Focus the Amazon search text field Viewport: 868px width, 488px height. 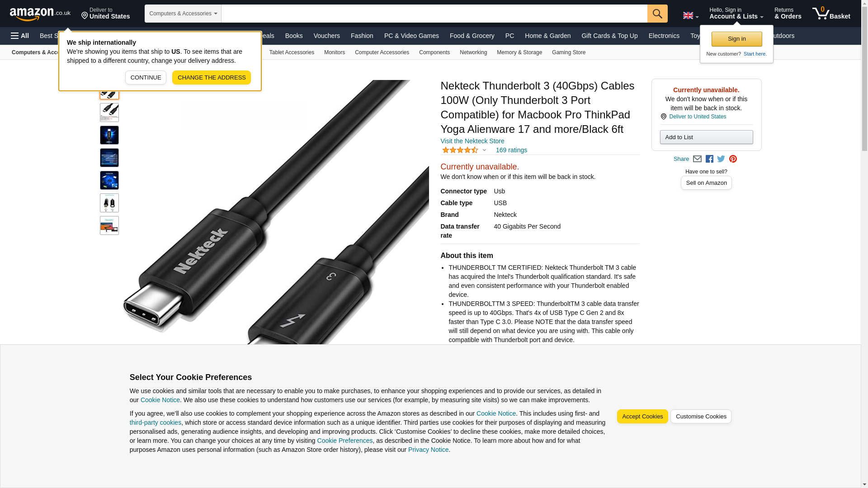pos(434,14)
